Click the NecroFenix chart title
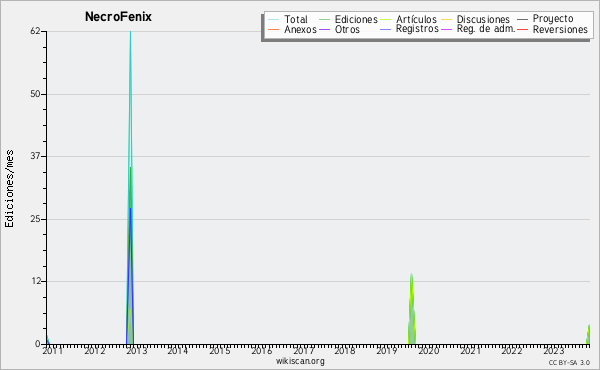 pyautogui.click(x=118, y=16)
